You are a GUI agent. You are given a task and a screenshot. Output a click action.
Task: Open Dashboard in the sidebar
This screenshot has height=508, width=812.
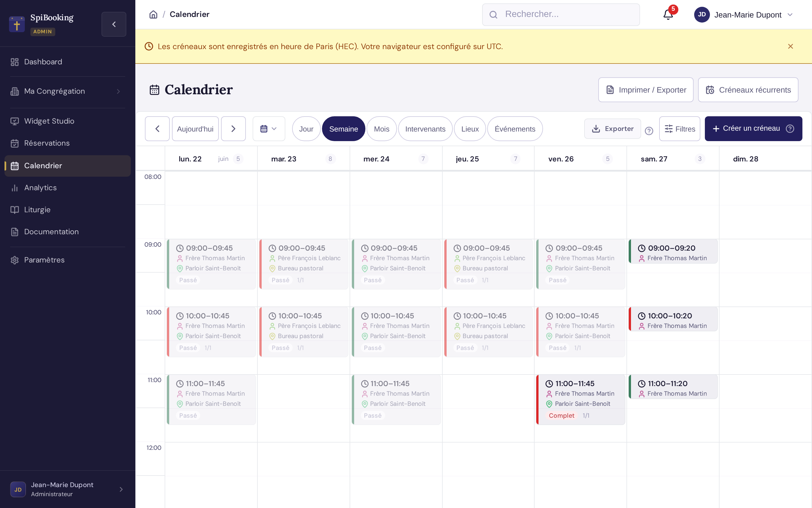[68, 62]
